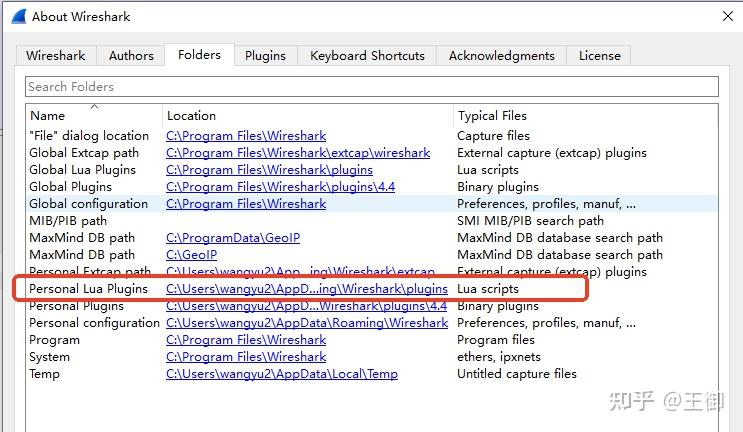
Task: Open the Keyboard Shortcuts tab
Action: (x=367, y=56)
